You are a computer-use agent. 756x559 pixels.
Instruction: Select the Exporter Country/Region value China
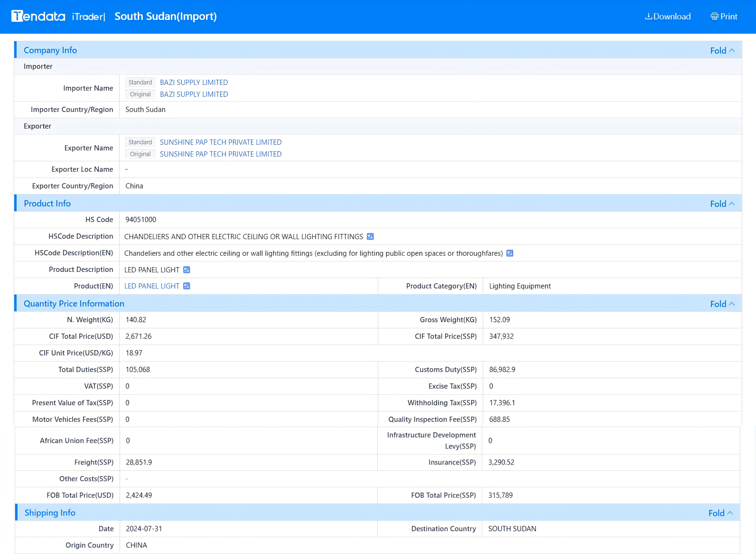click(134, 186)
